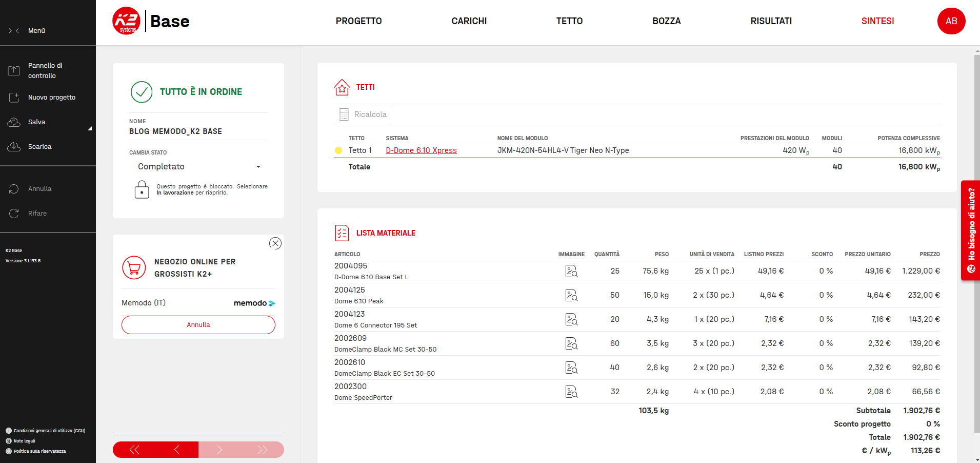This screenshot has width=980, height=463.
Task: Switch to the RISULTATI tab
Action: pos(771,21)
